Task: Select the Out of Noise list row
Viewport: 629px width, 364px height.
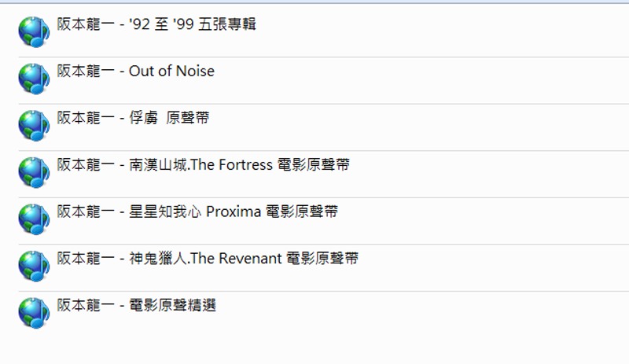Action: tap(432, 79)
